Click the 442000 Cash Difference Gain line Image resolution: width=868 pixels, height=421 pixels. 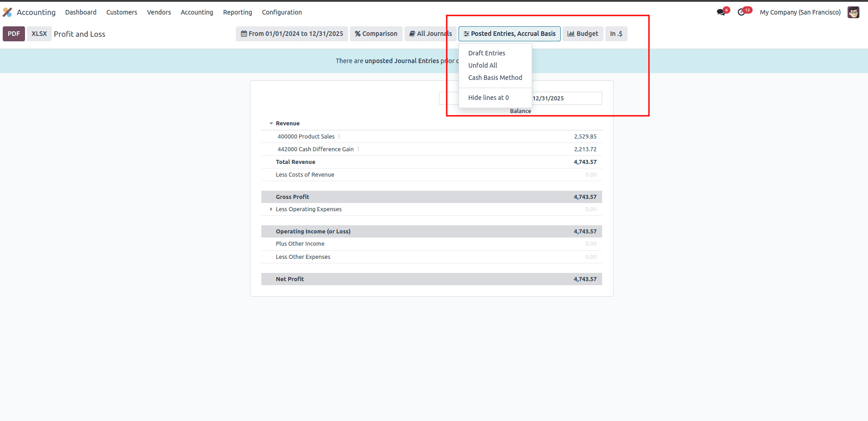coord(315,149)
